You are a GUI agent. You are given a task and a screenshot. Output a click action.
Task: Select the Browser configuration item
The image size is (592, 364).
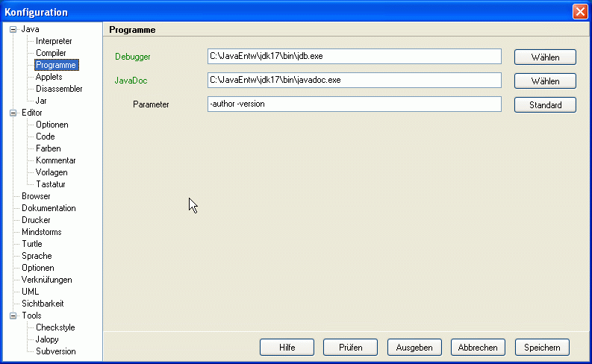[36, 196]
